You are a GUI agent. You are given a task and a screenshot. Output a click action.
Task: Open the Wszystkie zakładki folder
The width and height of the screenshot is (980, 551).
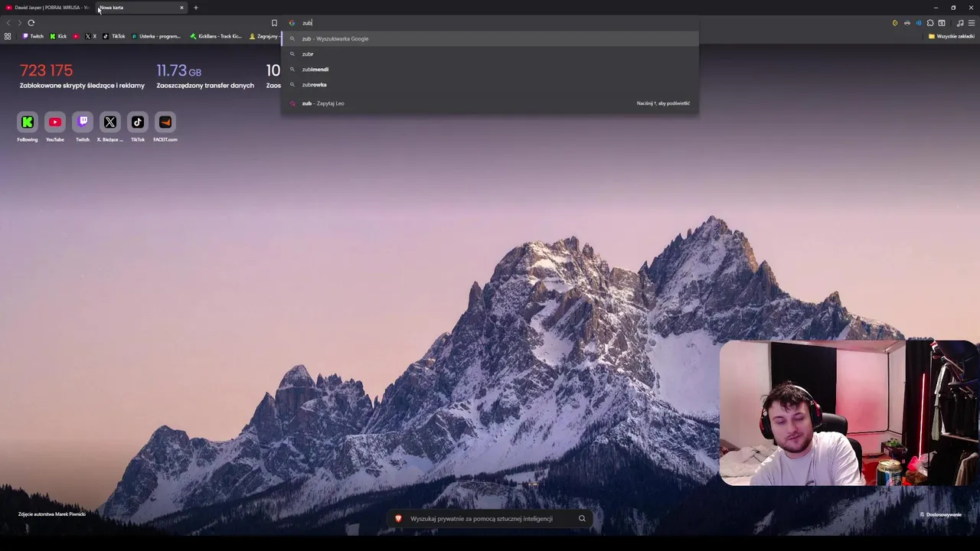(x=951, y=36)
